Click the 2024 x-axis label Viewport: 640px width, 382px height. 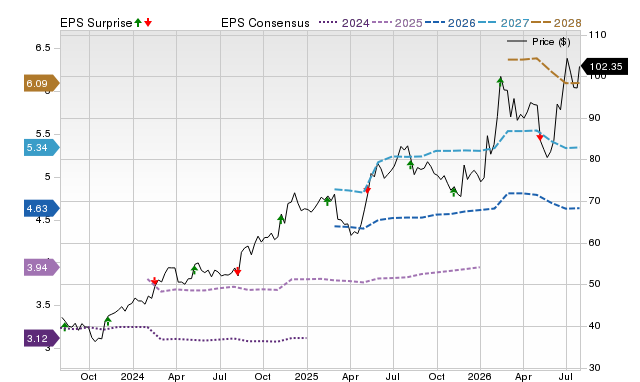pyautogui.click(x=132, y=376)
